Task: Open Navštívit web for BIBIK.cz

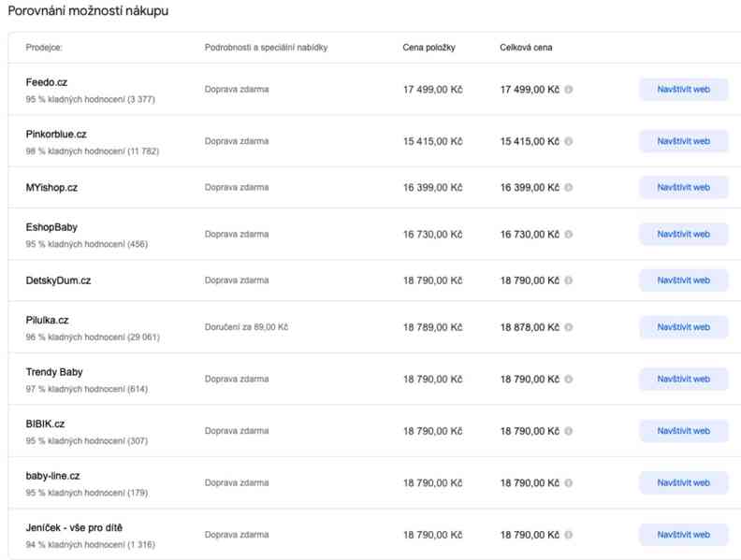Action: [x=683, y=431]
